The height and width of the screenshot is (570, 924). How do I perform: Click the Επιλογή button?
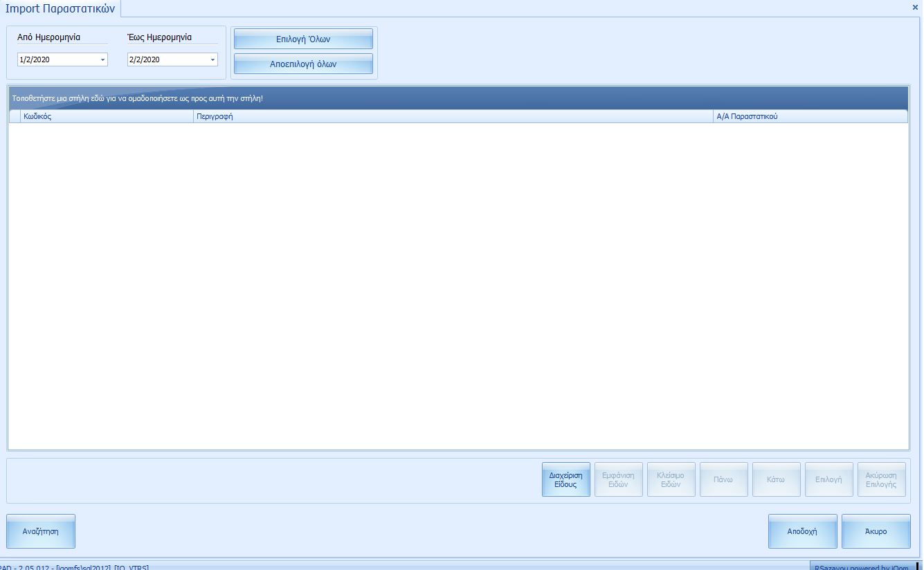coord(828,480)
